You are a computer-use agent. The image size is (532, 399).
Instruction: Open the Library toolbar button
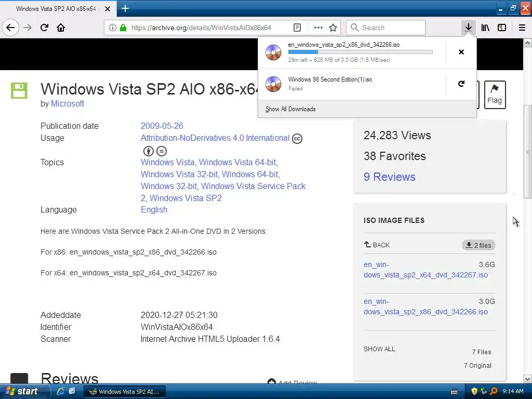pos(485,28)
